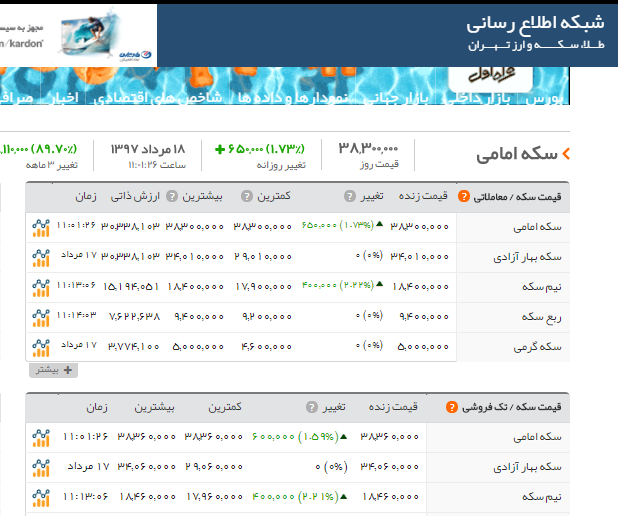The height and width of the screenshot is (516, 618).
Task: Click سکه امامی link in معاملاتی table
Action: click(x=537, y=227)
